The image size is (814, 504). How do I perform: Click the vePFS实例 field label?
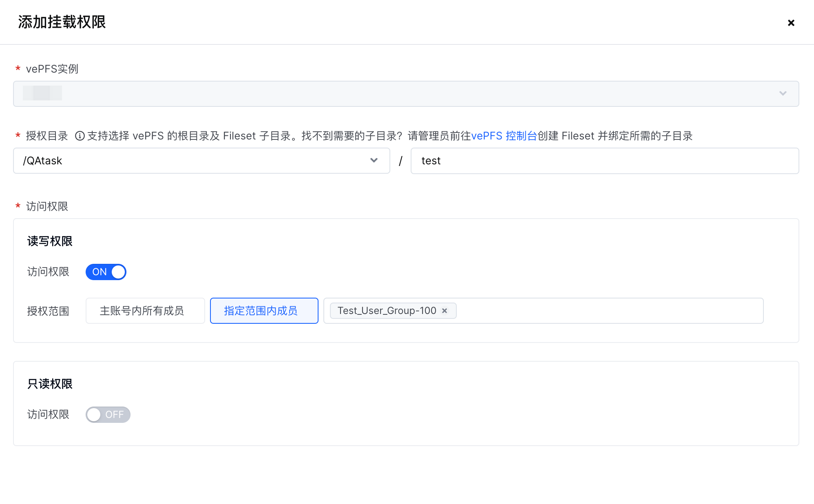(52, 69)
